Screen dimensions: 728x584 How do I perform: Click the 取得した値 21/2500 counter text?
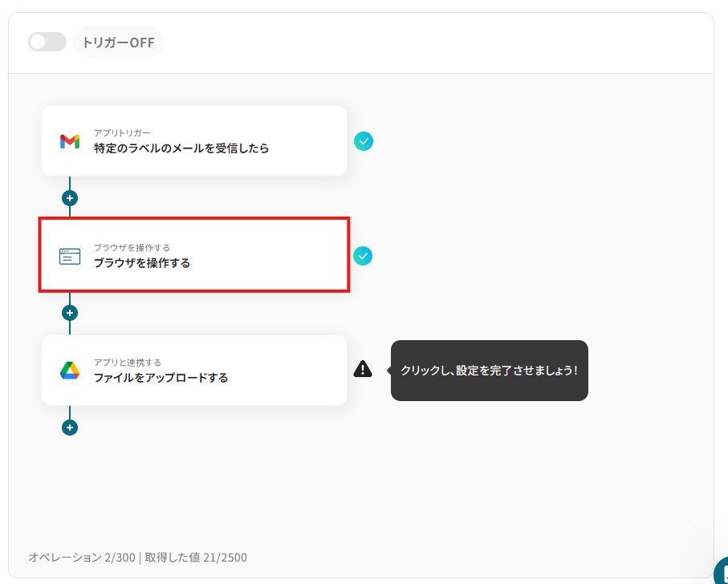[196, 557]
